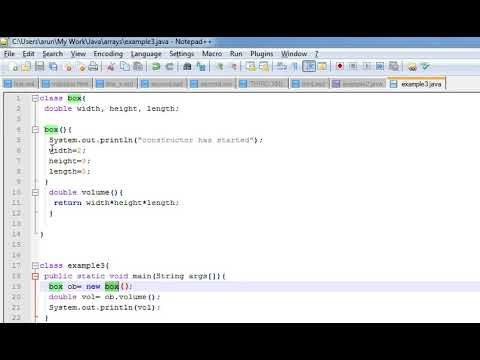Toggle synchronize vertical scrolling

[x=251, y=67]
